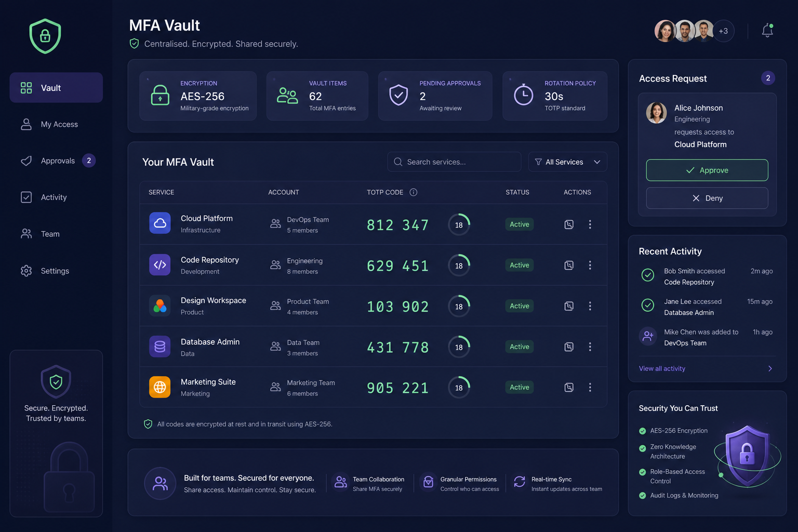Click the Pending Approvals shield icon
The image size is (798, 532).
click(398, 95)
